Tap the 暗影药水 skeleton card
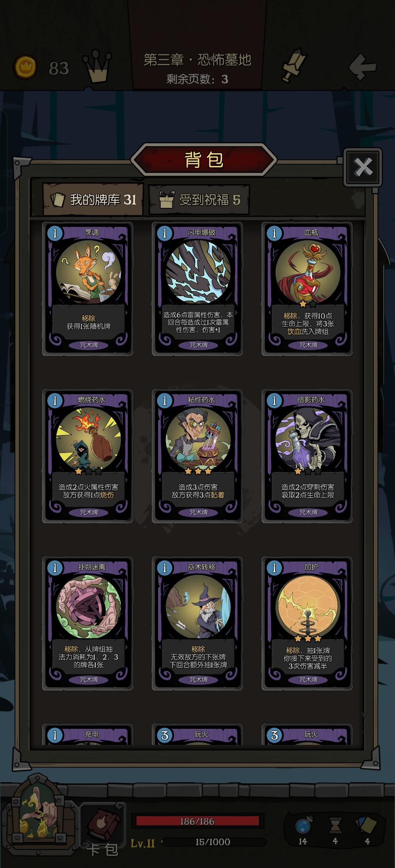395x868 pixels. click(x=307, y=456)
